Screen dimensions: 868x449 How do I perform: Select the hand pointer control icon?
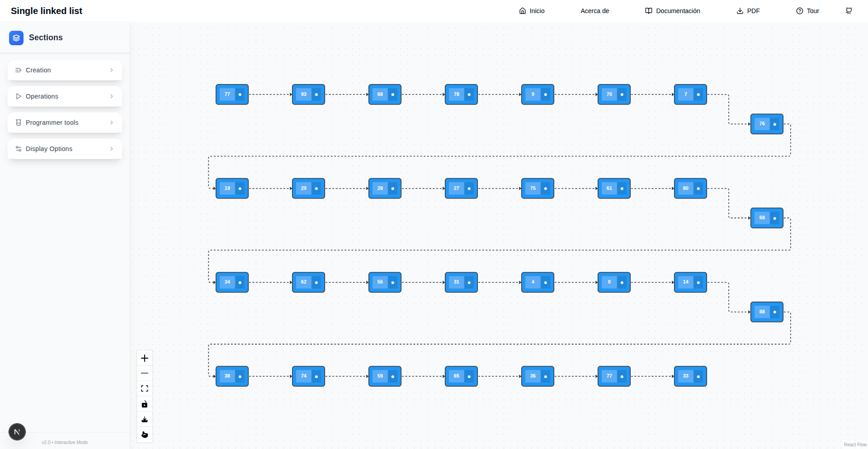(145, 435)
